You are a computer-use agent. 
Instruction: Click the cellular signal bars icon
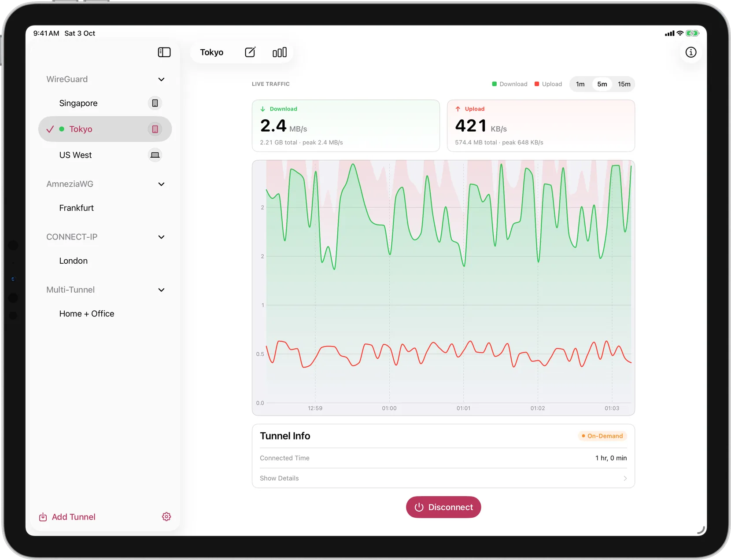[x=670, y=33]
